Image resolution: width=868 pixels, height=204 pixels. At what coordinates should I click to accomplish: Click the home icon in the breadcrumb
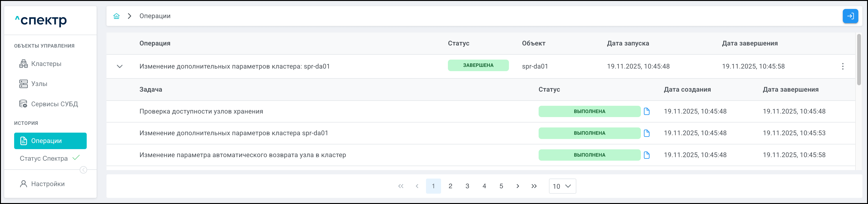tap(116, 16)
